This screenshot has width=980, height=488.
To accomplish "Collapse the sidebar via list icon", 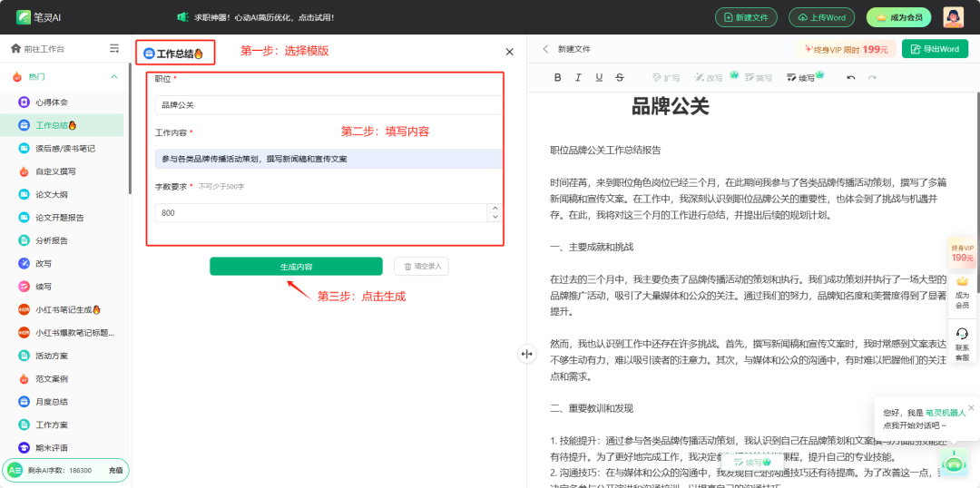I will [114, 48].
